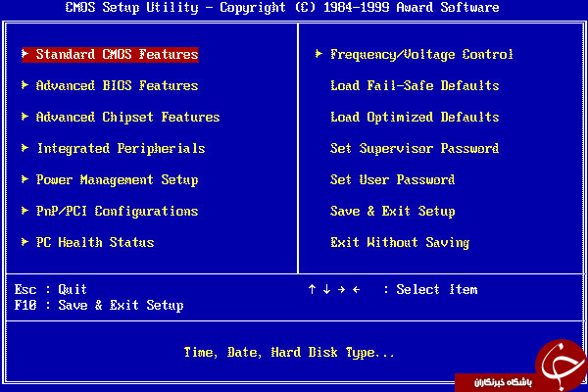Click 'Time, Date, Hard Disk Type...' description

289,353
